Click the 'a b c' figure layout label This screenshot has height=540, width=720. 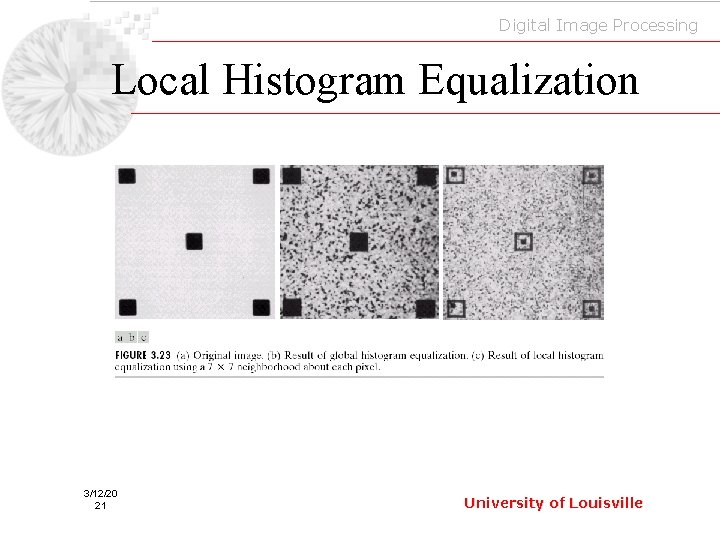click(x=132, y=338)
